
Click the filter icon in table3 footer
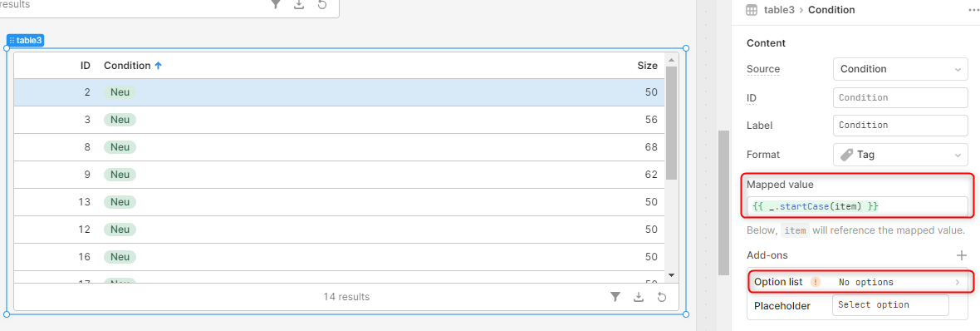point(615,297)
